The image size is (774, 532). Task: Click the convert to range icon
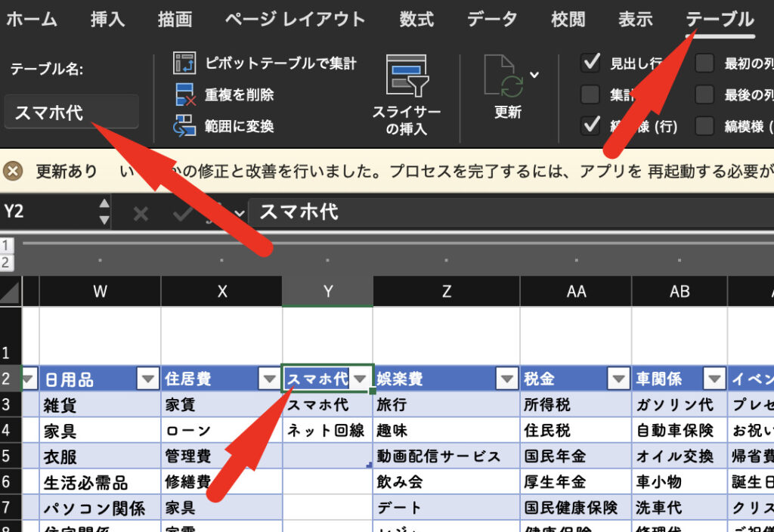click(185, 126)
